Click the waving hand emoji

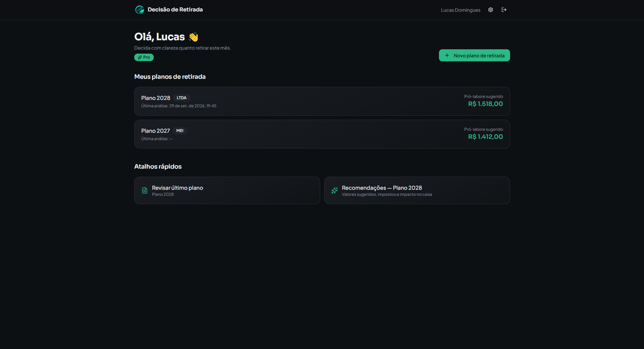tap(193, 37)
